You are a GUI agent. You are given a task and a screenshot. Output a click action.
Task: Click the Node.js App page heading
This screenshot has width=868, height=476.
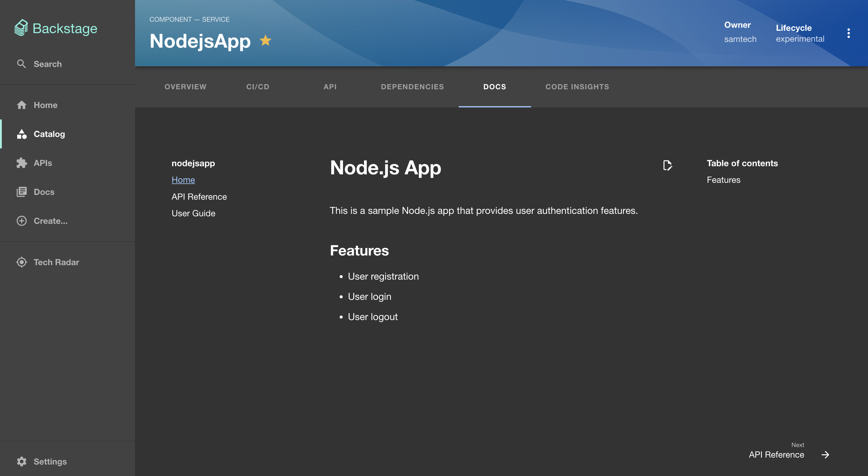(385, 168)
